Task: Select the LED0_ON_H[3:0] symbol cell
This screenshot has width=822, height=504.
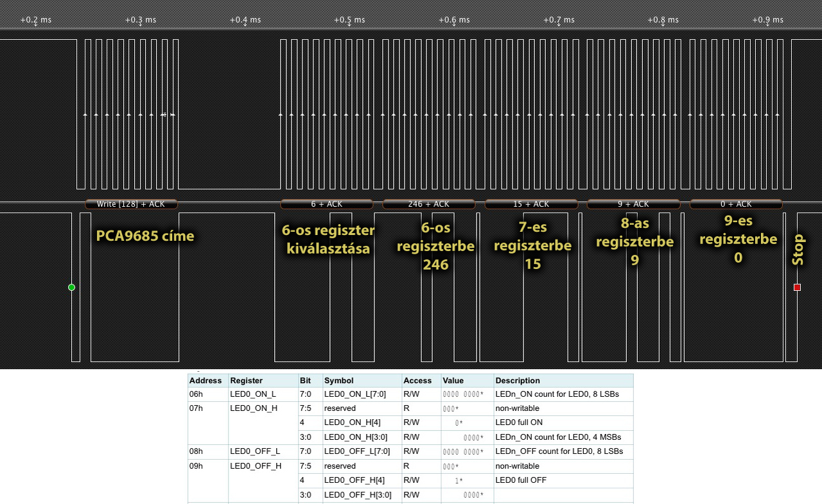Action: tap(362, 437)
